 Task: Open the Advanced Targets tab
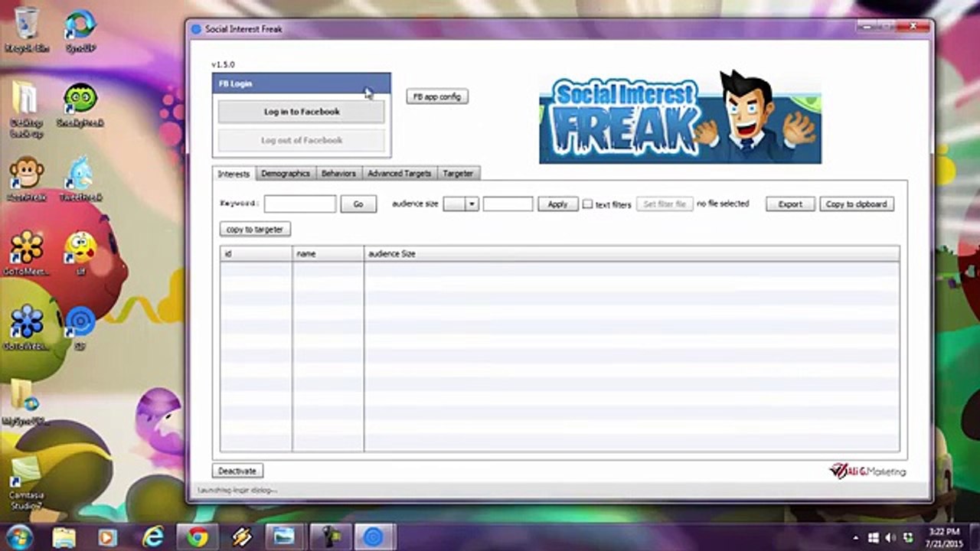(399, 174)
